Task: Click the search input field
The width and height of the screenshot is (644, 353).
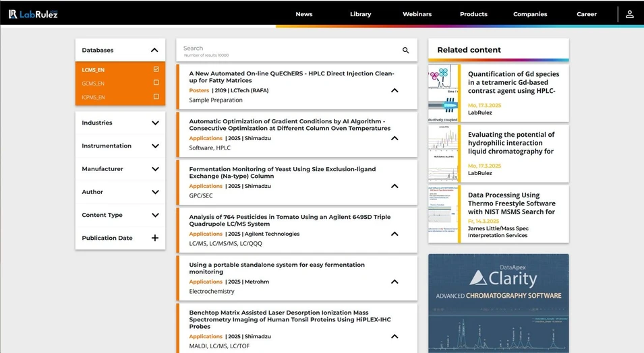Action: coord(290,51)
